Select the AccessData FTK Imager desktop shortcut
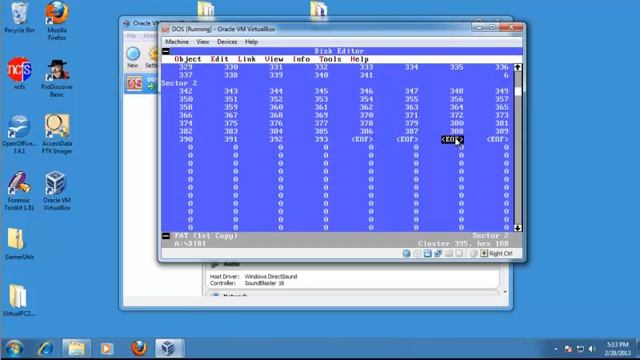This screenshot has width=640, height=360. point(57,134)
